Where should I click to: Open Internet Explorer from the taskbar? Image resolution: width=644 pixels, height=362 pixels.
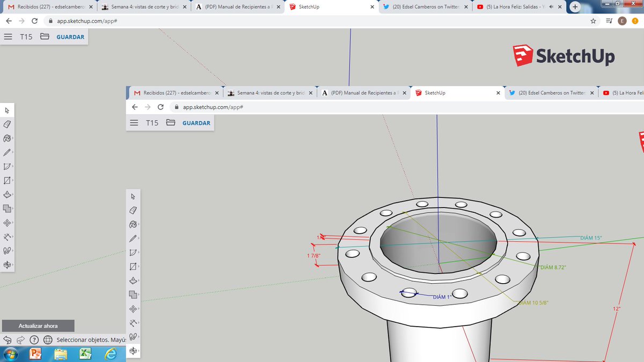click(x=111, y=354)
